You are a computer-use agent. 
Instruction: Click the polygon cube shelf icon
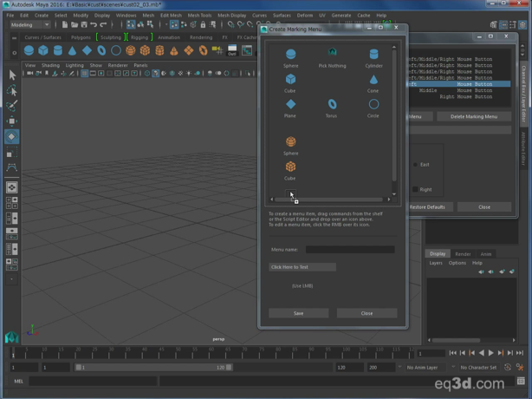click(x=44, y=50)
